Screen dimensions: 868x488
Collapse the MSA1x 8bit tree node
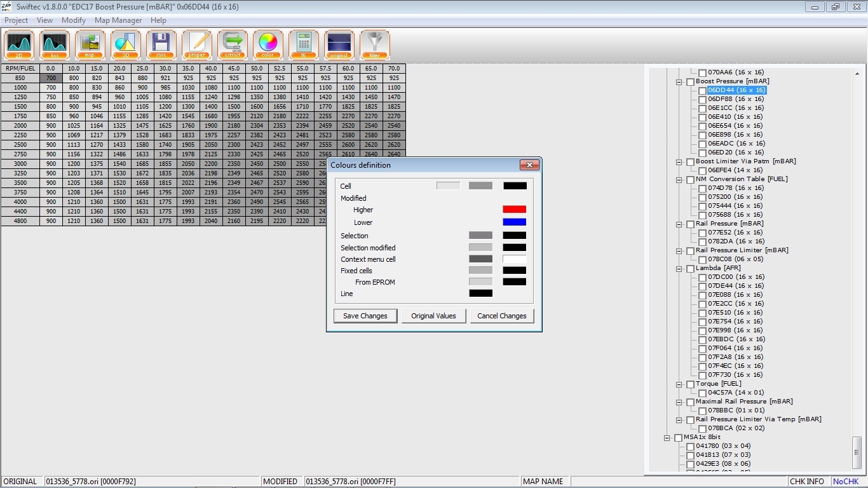coord(667,438)
